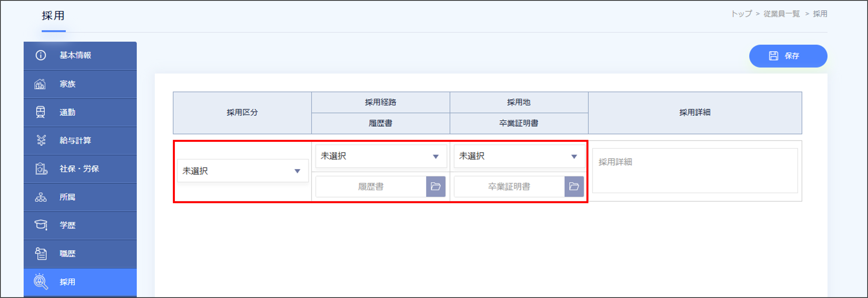Click the 履歴書 file input field
This screenshot has height=298, width=868.
[371, 186]
